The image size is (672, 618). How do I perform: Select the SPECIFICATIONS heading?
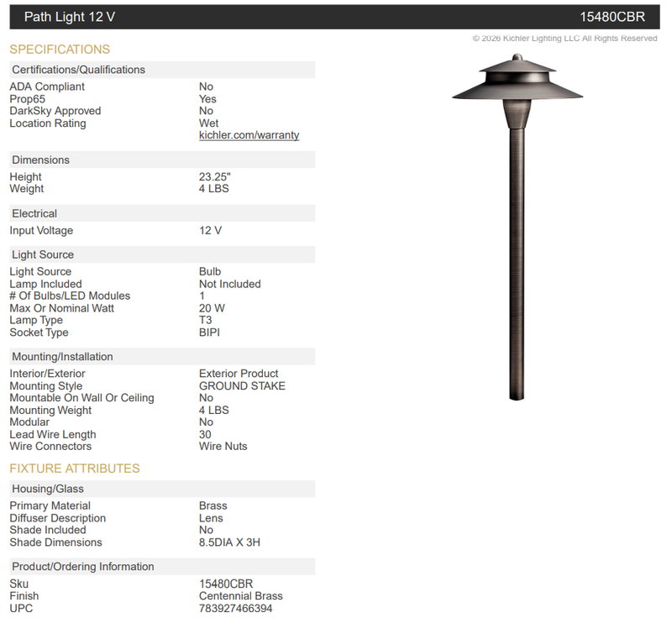click(60, 50)
